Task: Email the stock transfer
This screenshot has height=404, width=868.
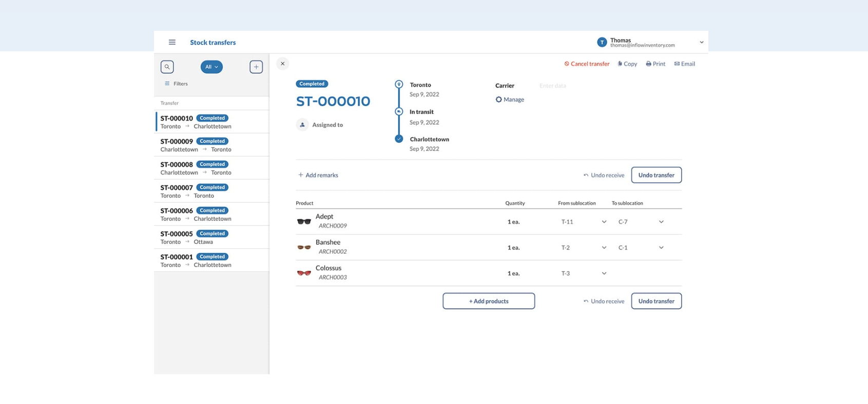Action: click(x=685, y=64)
